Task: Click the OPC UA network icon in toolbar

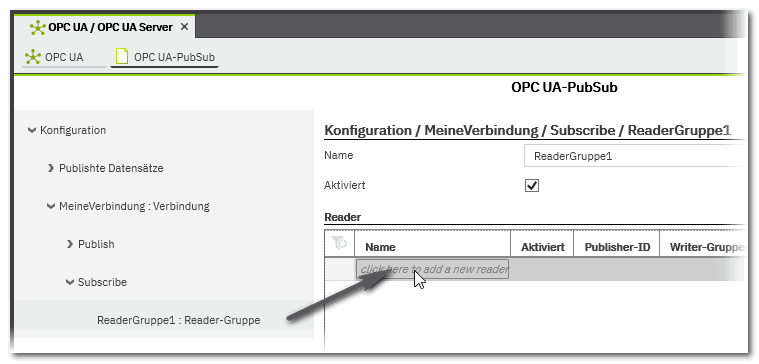Action: [x=32, y=57]
